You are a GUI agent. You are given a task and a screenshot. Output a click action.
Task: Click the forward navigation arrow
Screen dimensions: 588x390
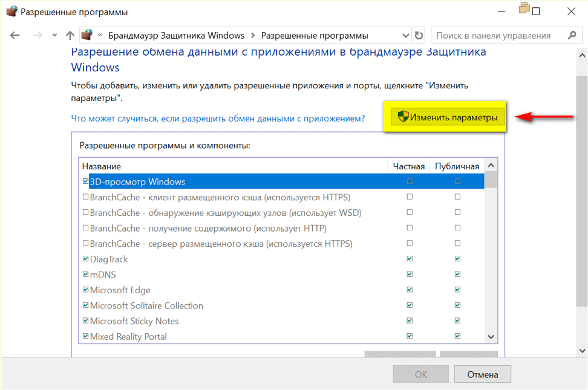click(x=38, y=36)
